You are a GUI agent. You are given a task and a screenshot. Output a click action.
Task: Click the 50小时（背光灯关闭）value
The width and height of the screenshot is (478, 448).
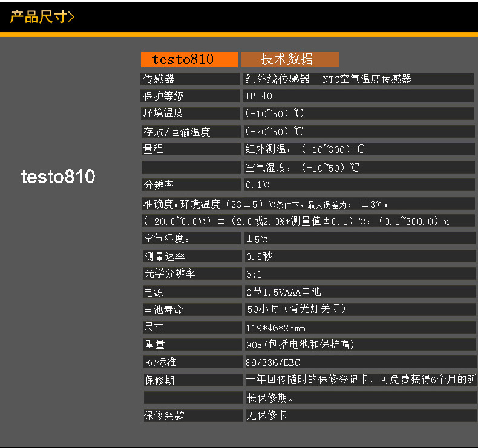(296, 309)
